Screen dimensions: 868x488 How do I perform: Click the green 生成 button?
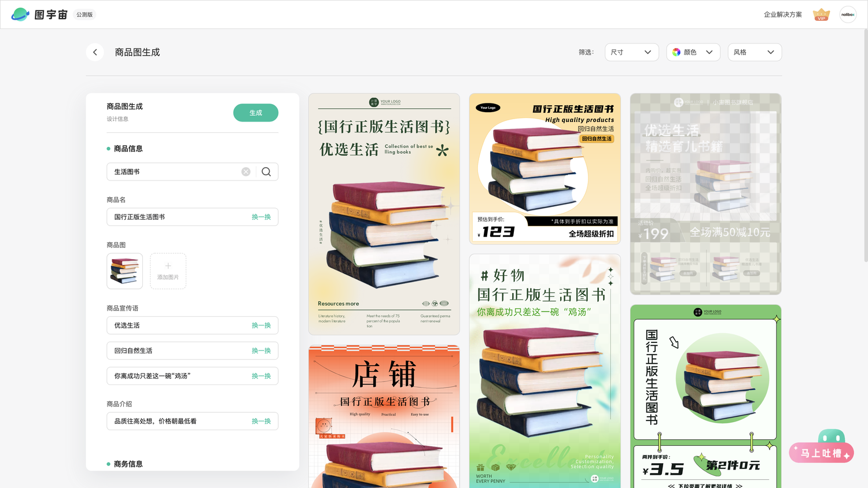(x=256, y=113)
